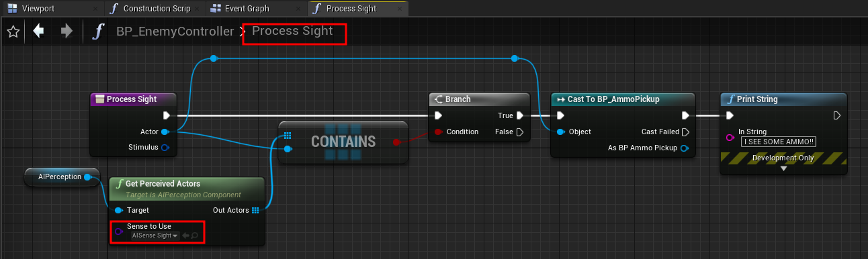Click the Sense to Use class pin
Viewport: 868px width, 259px height.
point(119,231)
